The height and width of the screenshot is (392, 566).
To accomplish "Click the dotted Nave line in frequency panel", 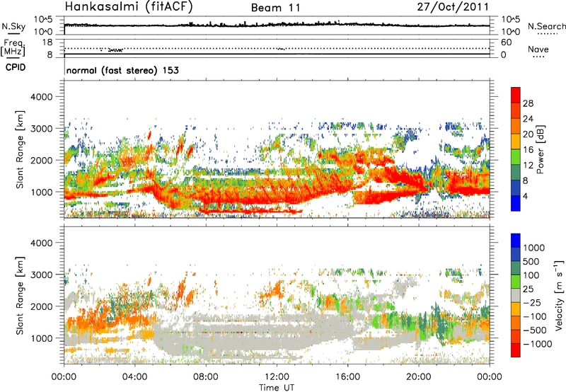I will (277, 48).
